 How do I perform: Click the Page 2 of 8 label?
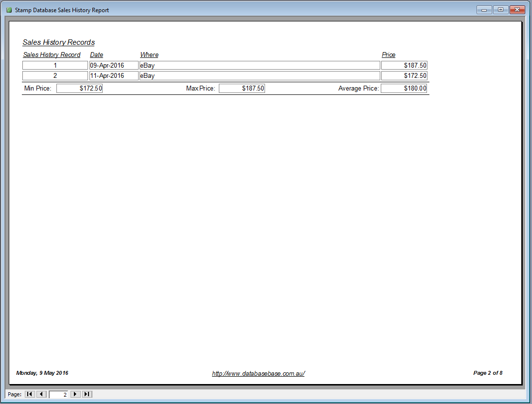point(487,373)
